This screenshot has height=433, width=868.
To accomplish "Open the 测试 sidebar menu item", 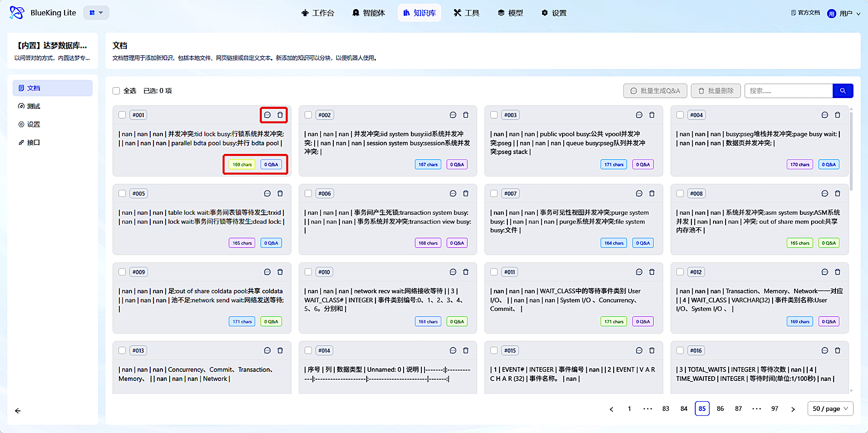I will [x=33, y=106].
